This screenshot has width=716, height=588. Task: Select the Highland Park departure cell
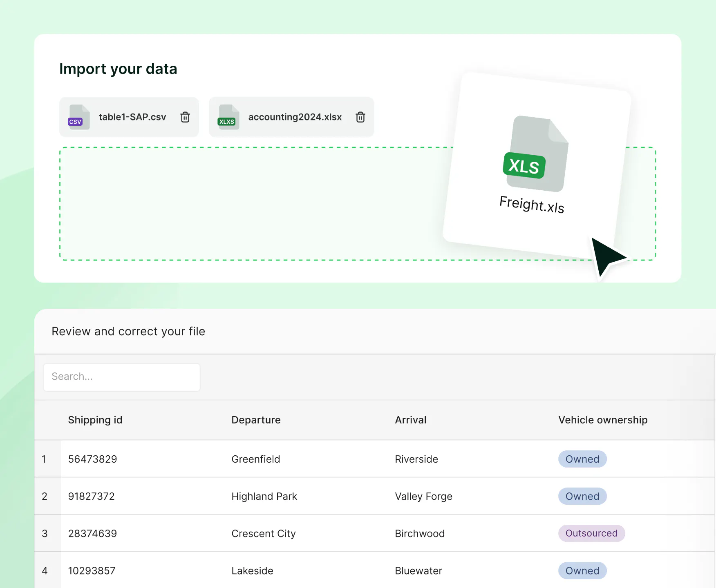[x=264, y=496]
